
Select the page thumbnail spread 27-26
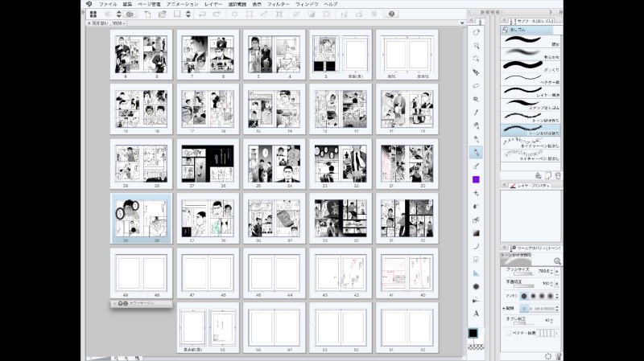[208, 164]
